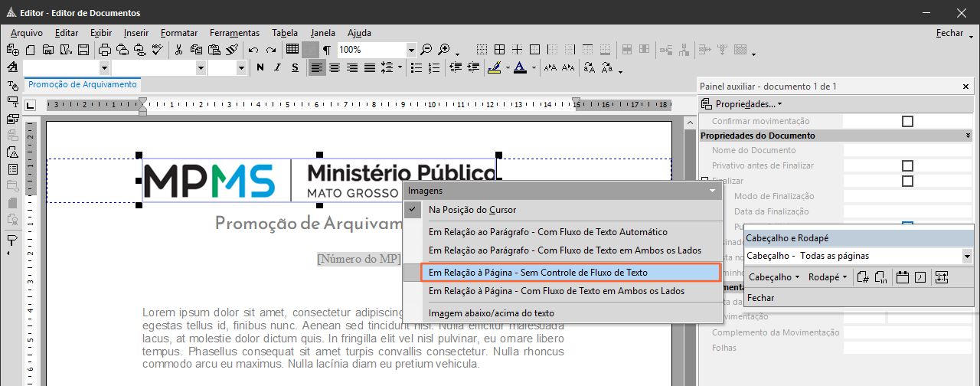Open the paragraph style dropdown
Viewport: 980px width, 386px height.
[x=104, y=67]
